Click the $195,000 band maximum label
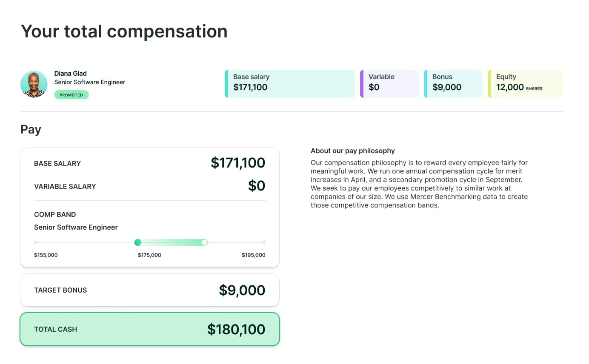The width and height of the screenshot is (589, 364). 253,255
